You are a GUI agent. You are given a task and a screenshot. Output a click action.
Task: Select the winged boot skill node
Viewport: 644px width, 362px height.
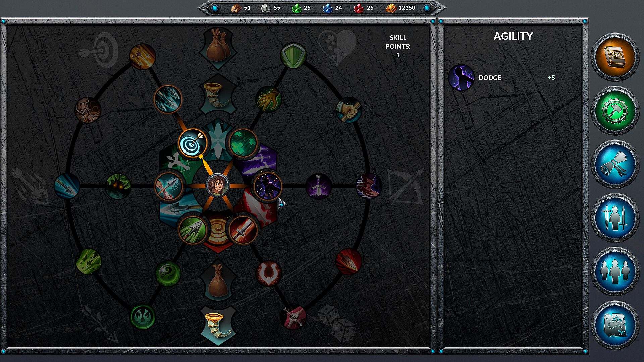368,186
